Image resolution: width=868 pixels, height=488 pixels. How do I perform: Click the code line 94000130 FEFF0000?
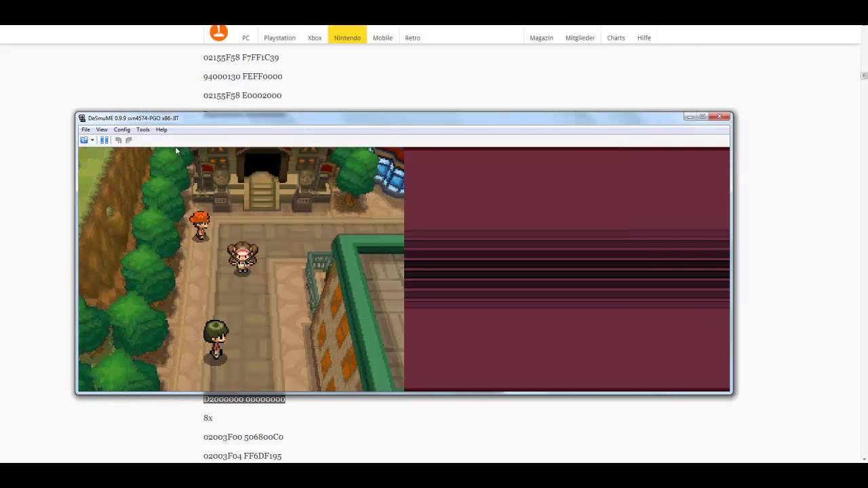pos(243,77)
